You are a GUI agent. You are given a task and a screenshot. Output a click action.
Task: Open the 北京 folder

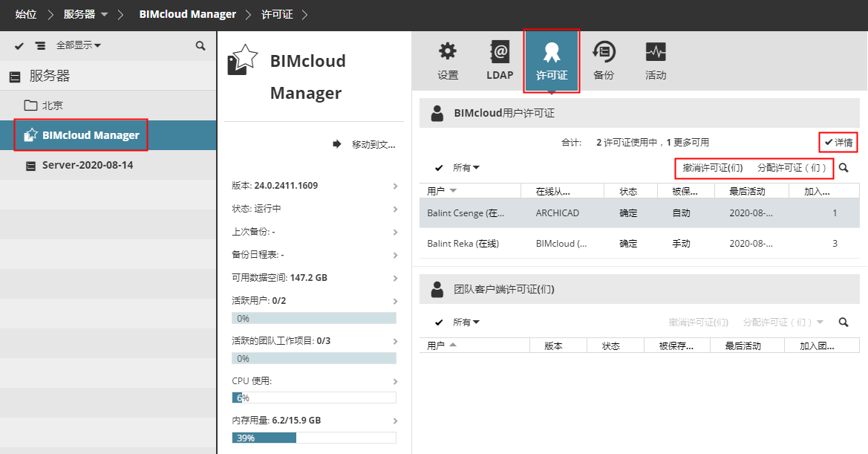108,106
